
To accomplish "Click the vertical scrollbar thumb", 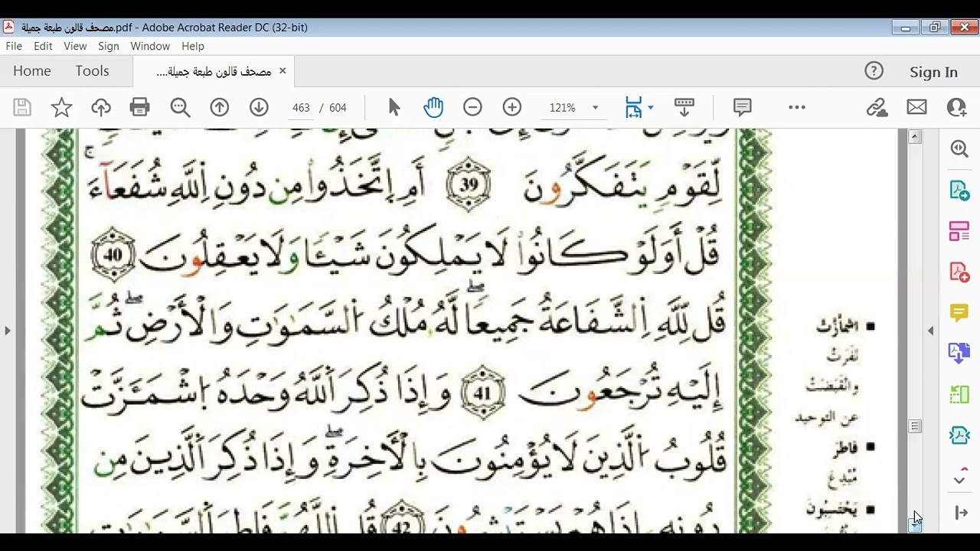I will click(x=915, y=426).
